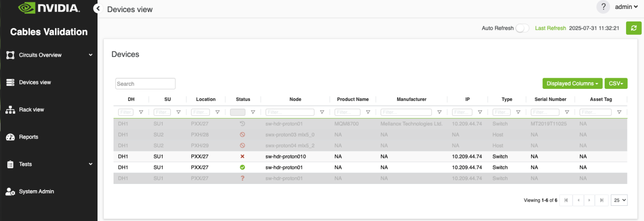The width and height of the screenshot is (644, 221).
Task: Open the Displayed Columns dropdown
Action: tap(572, 83)
